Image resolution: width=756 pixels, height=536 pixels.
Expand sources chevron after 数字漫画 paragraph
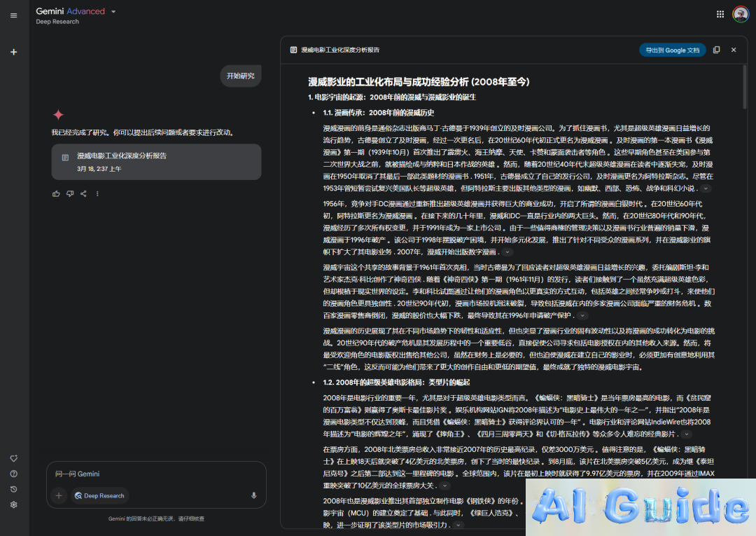[507, 252]
